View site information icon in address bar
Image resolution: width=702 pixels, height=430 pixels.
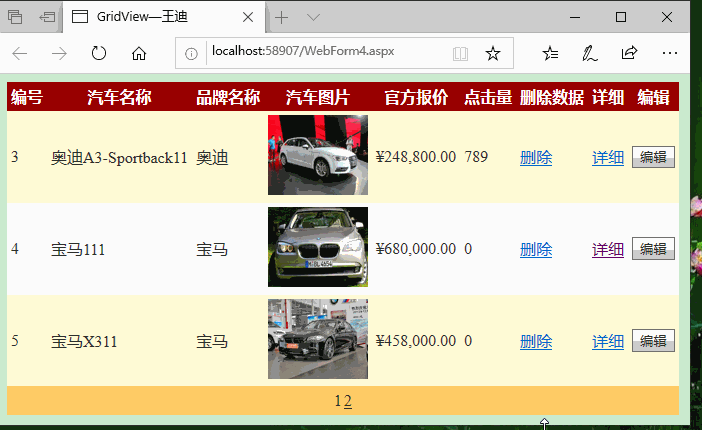pyautogui.click(x=191, y=54)
